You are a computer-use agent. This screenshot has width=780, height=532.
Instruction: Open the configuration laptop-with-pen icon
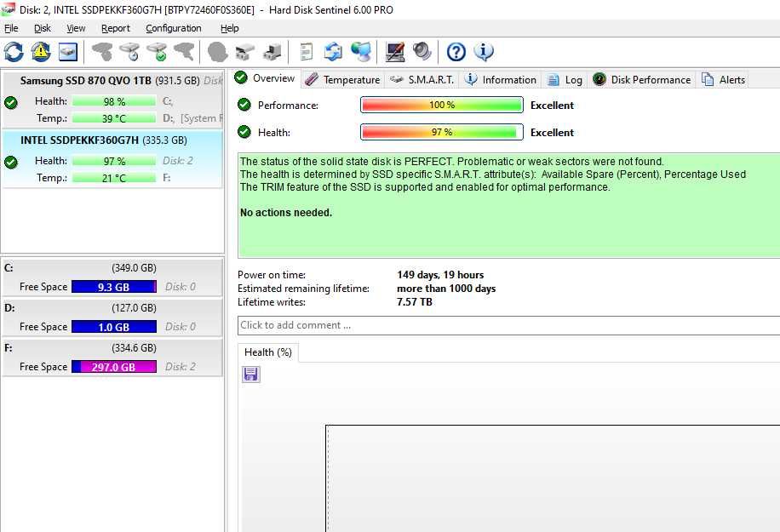(395, 52)
